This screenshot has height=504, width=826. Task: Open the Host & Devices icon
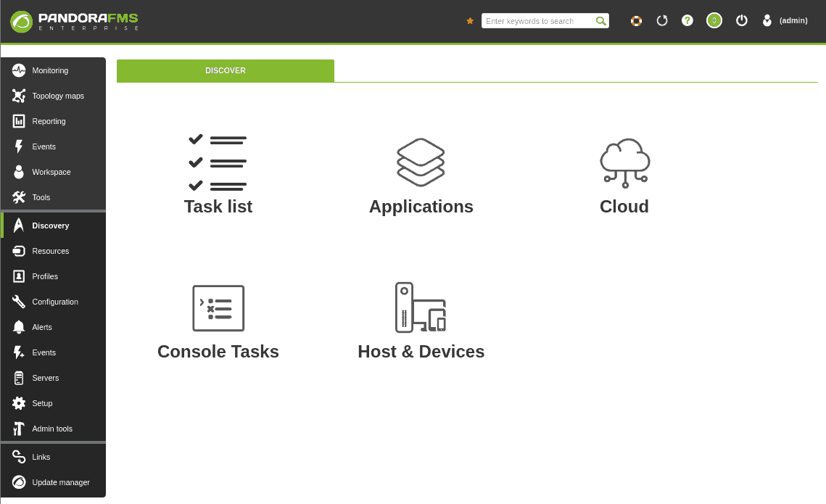(421, 307)
